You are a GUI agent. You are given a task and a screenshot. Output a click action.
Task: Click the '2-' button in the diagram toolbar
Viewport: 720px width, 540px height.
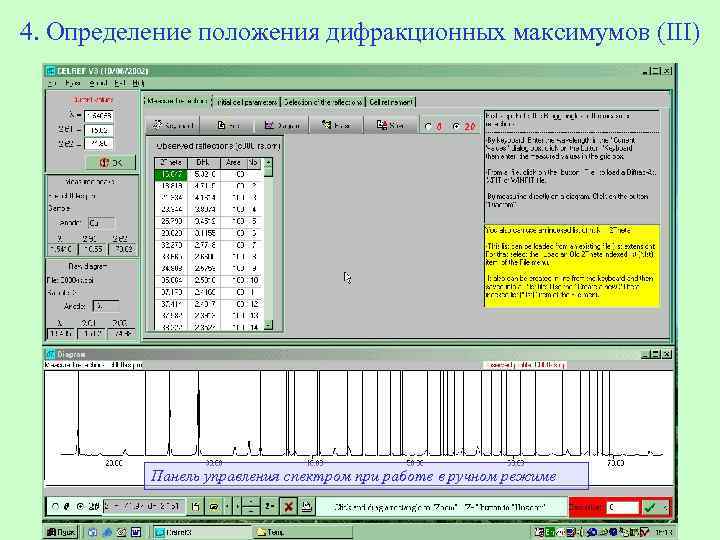pyautogui.click(x=270, y=507)
